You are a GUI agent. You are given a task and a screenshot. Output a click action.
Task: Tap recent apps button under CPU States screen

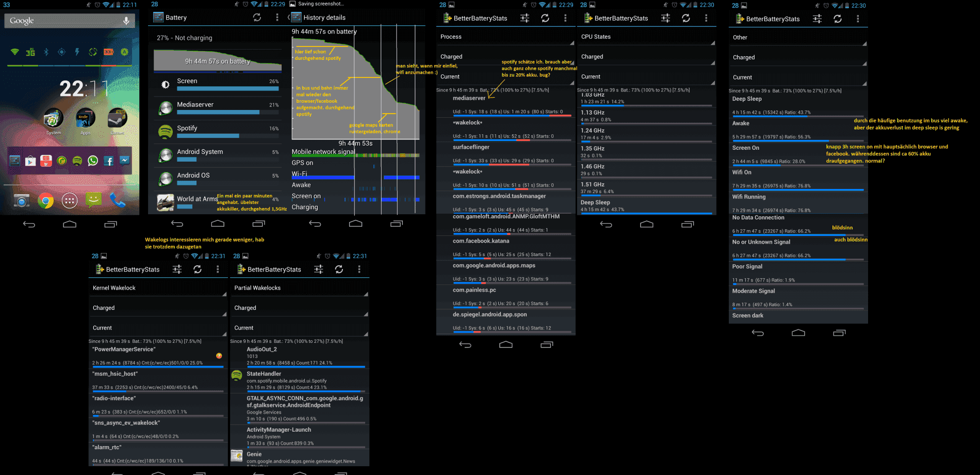coord(688,224)
